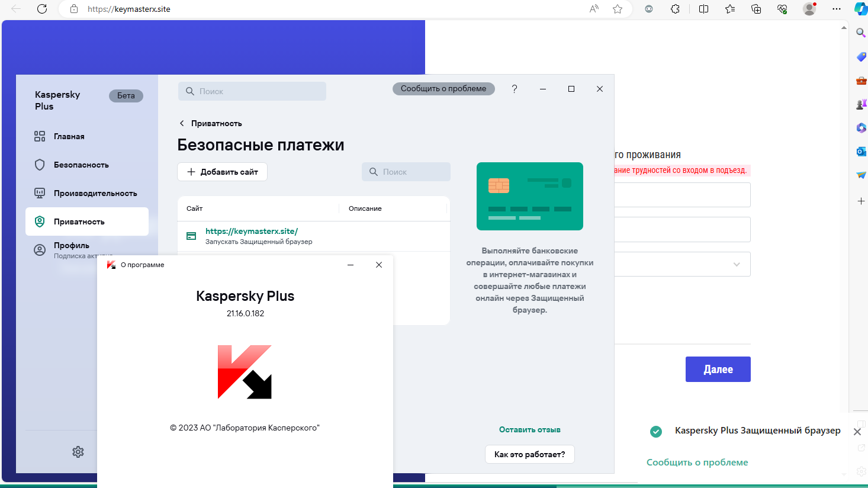
Task: Click the Kaspersky help question mark
Action: [515, 89]
